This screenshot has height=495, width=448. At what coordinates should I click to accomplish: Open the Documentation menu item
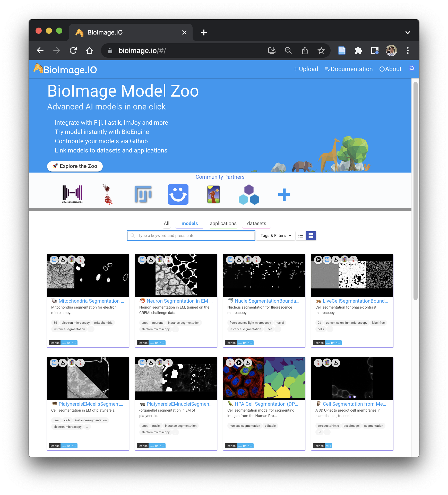(x=349, y=69)
